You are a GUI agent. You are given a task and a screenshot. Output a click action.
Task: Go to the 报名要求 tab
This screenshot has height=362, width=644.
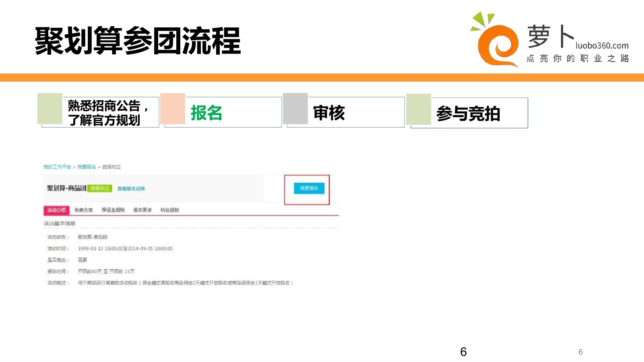[142, 210]
